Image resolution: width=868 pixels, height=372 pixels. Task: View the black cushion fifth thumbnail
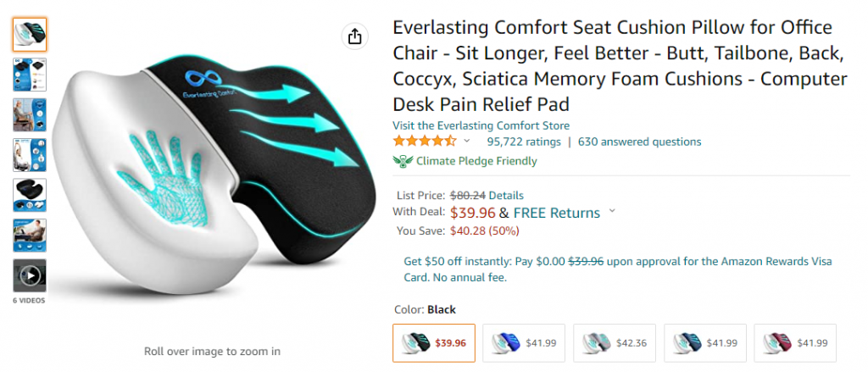[30, 195]
